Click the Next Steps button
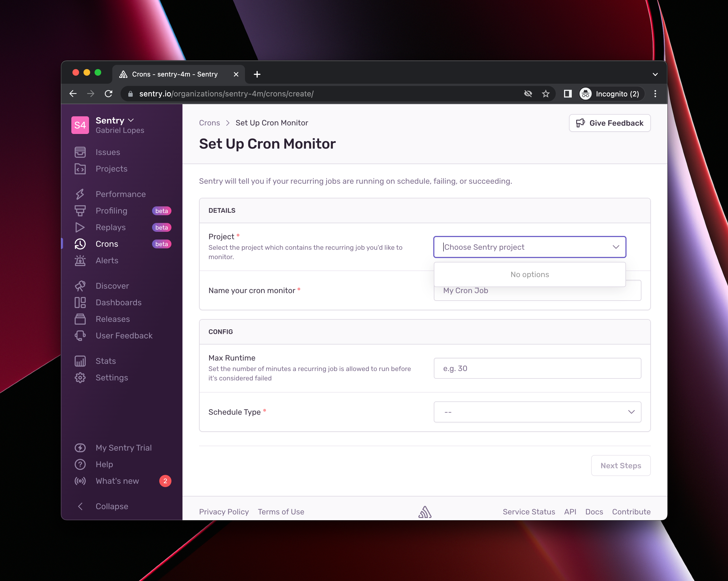The height and width of the screenshot is (581, 728). 621,465
